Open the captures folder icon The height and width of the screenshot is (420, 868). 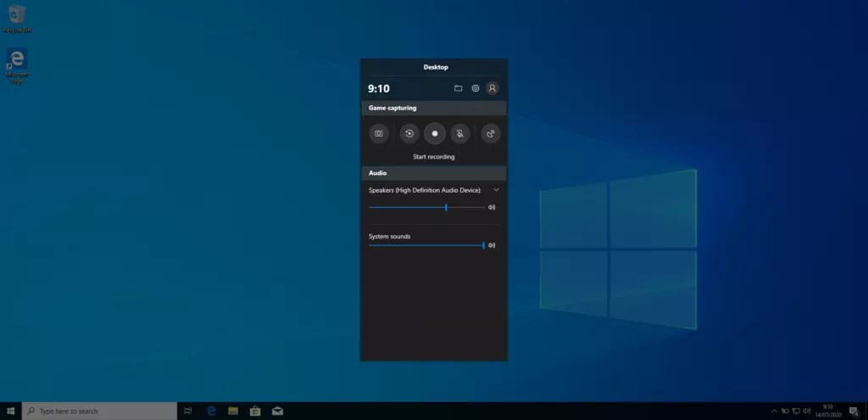coord(458,88)
